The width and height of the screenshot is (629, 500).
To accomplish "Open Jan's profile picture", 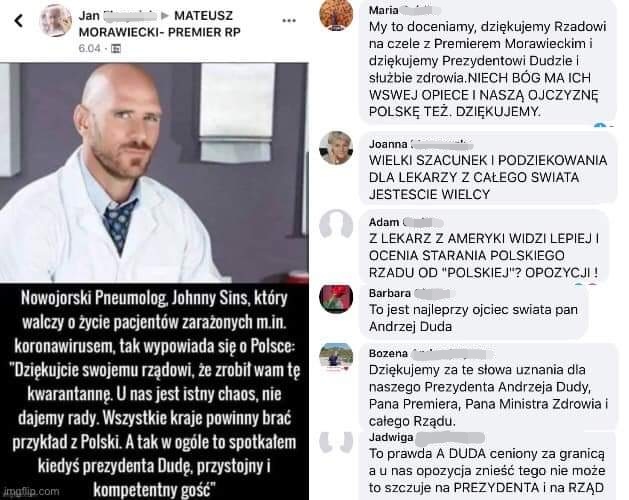I will [55, 20].
